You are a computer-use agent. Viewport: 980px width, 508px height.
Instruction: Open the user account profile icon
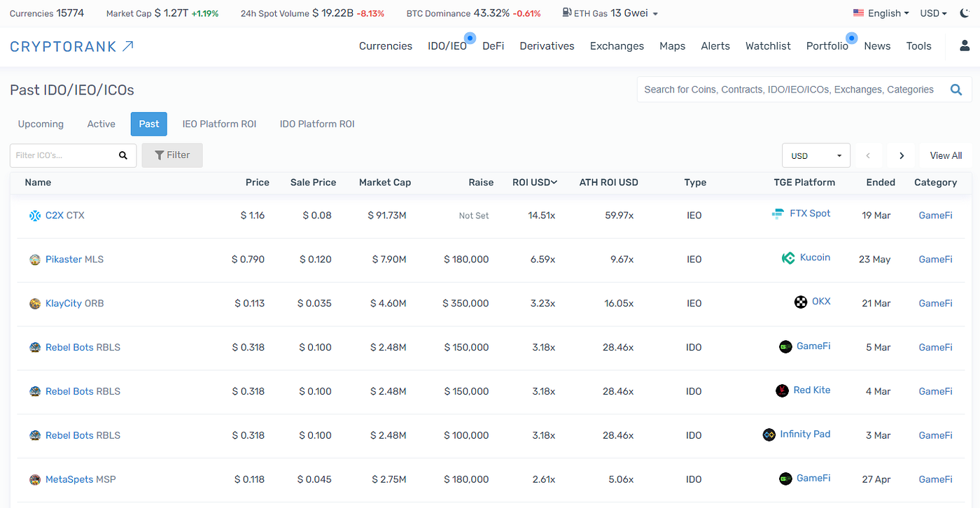pyautogui.click(x=965, y=45)
